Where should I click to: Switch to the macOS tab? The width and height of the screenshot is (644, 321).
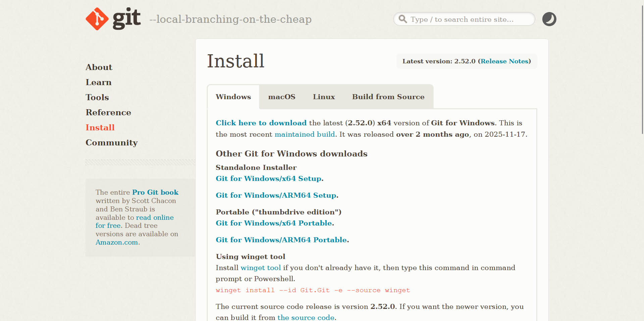[282, 97]
